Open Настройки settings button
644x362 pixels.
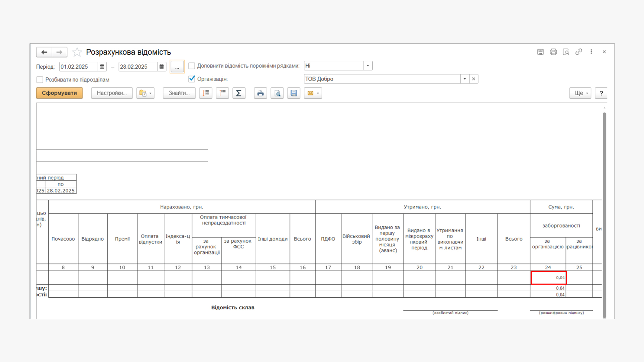(112, 93)
